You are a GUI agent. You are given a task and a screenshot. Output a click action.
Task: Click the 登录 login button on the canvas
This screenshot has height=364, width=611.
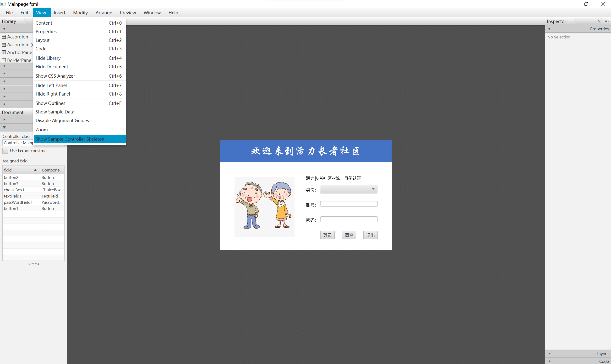click(x=327, y=235)
